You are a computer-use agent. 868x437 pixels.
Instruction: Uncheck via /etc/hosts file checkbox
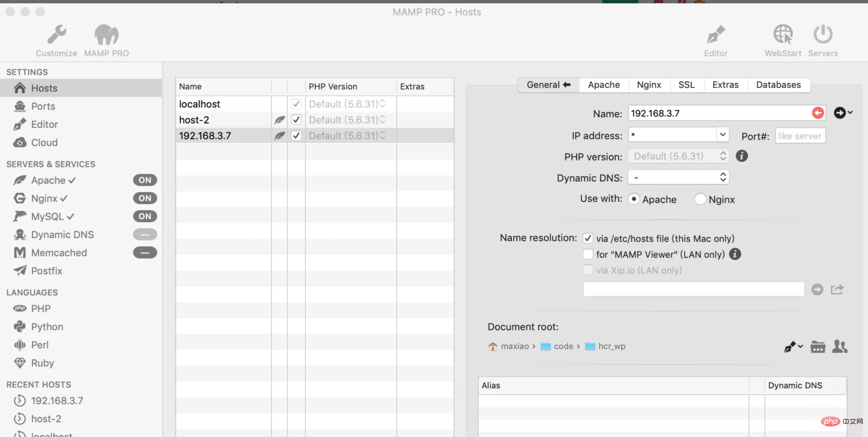coord(588,238)
